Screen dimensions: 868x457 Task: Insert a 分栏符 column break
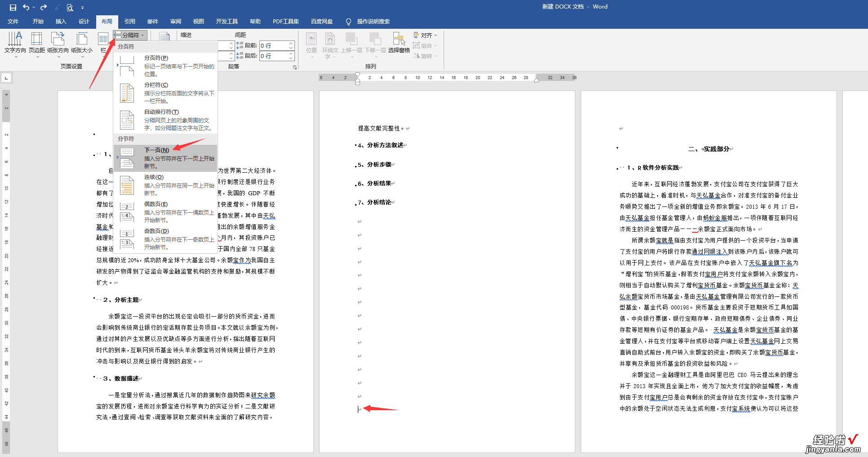click(165, 93)
